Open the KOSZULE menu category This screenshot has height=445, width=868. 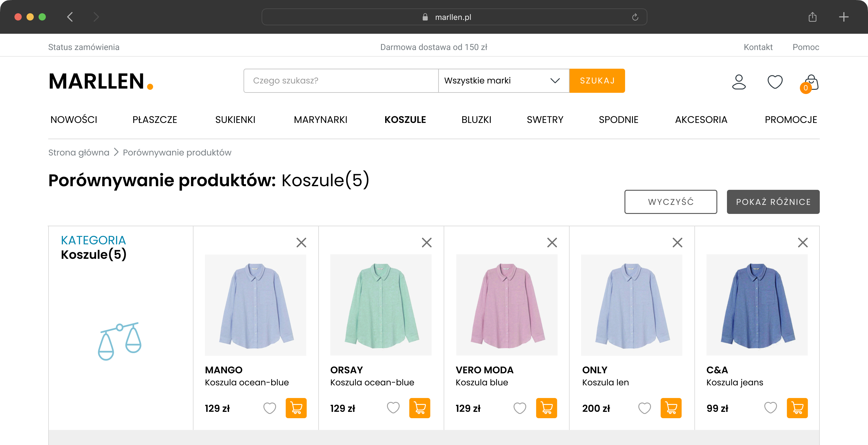tap(405, 120)
